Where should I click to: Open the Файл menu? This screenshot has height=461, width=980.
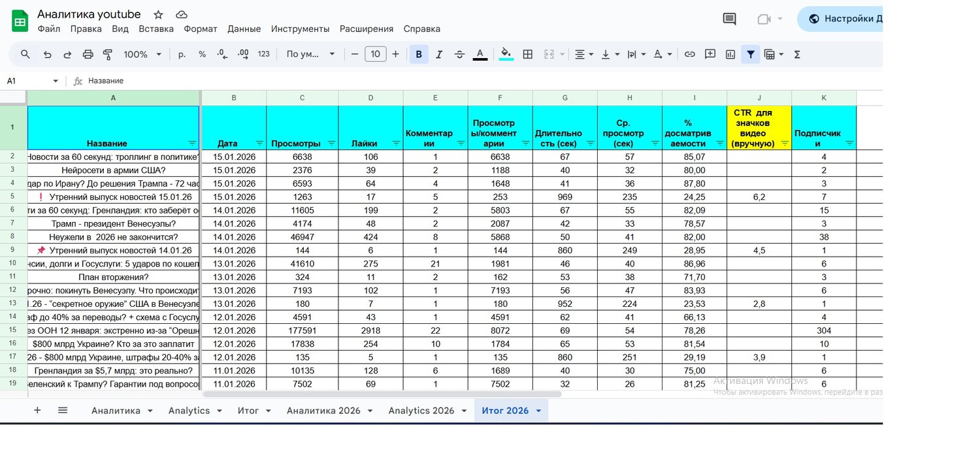(49, 29)
